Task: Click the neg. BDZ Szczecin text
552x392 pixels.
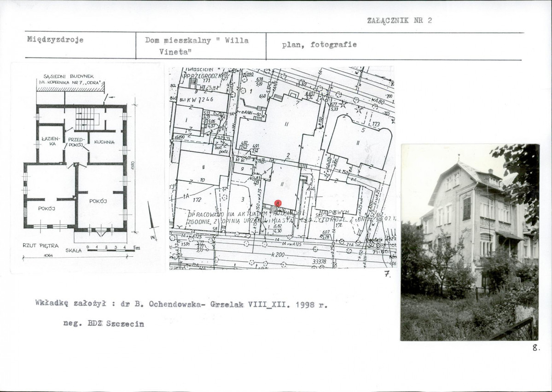Action: (x=104, y=323)
